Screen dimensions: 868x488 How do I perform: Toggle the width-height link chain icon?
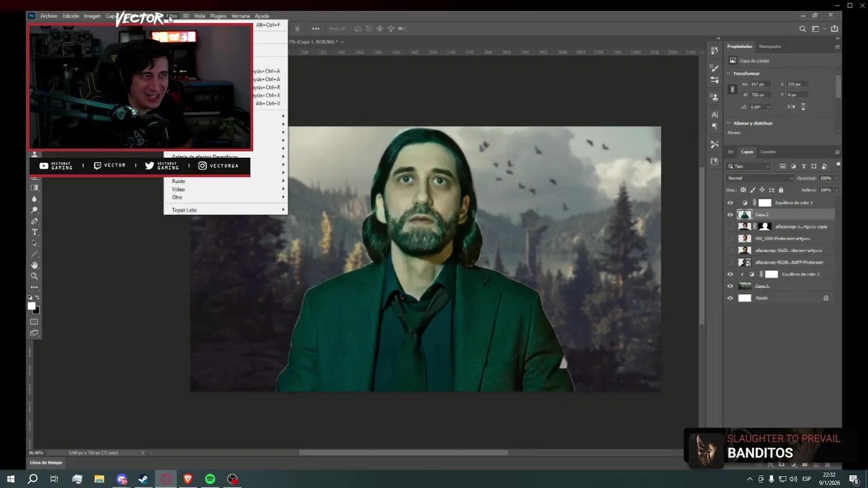click(x=732, y=89)
